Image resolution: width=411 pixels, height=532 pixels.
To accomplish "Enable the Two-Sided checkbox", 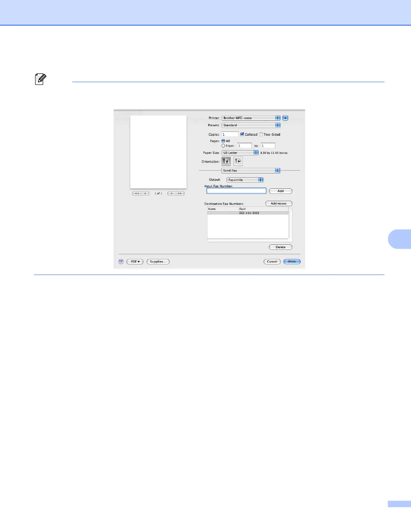I will tap(261, 134).
